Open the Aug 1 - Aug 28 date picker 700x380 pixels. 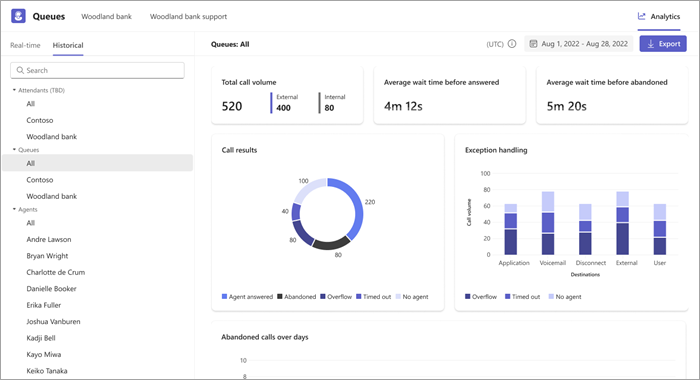coord(579,44)
